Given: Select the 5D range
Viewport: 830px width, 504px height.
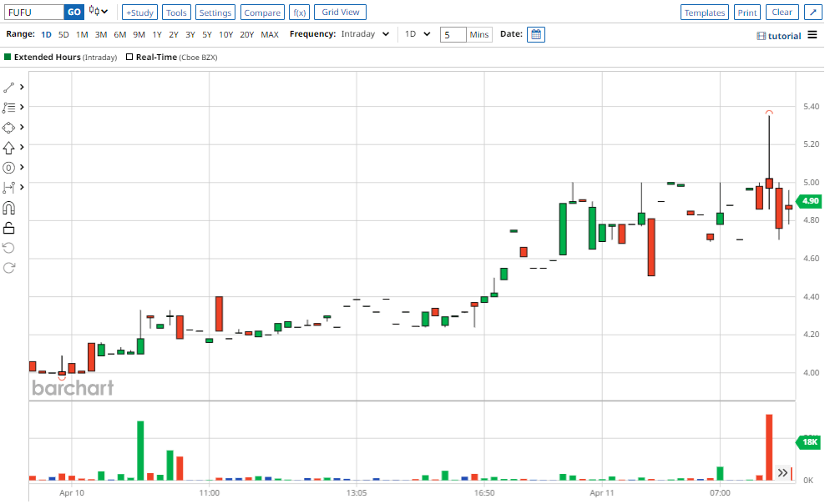Looking at the screenshot, I should (x=63, y=34).
